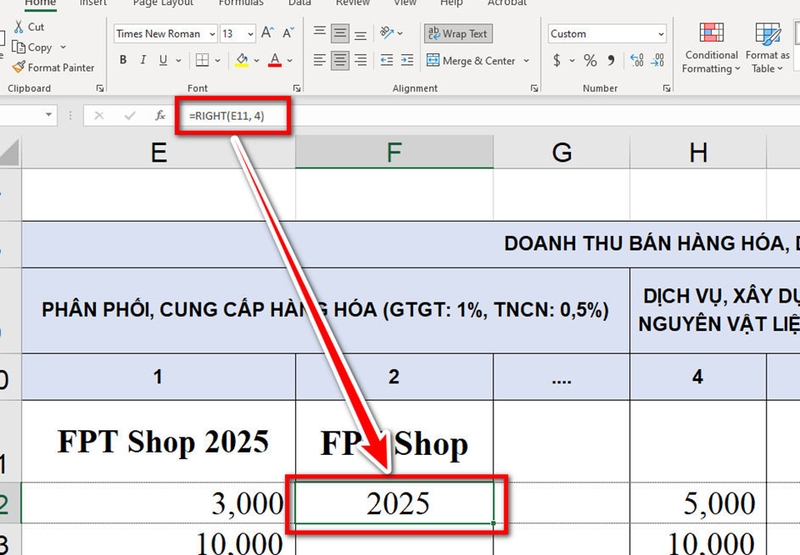Open Alignment settings dialog launcher
The width and height of the screenshot is (800, 555).
tap(534, 88)
